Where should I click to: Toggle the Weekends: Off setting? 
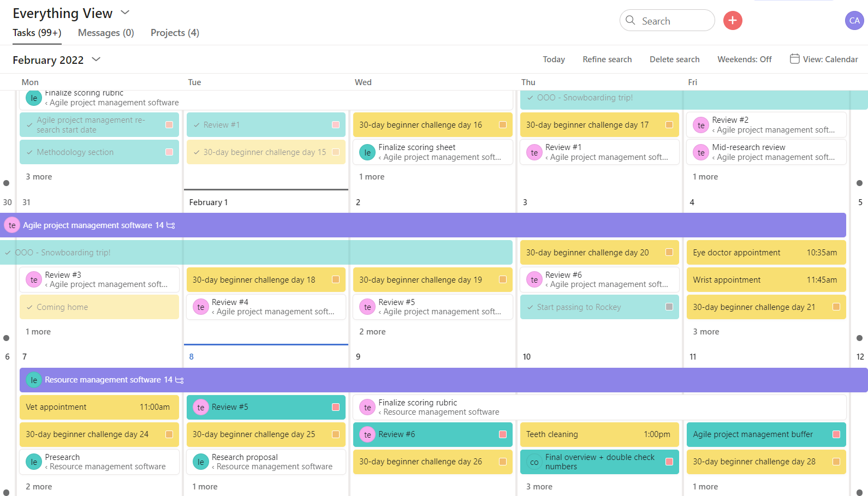pos(744,59)
